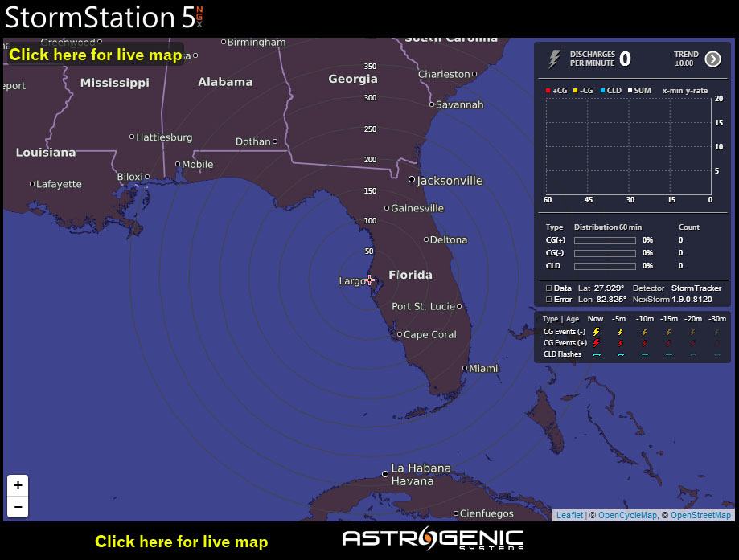The width and height of the screenshot is (739, 560).
Task: Zoom out on the map
Action: pyautogui.click(x=18, y=506)
